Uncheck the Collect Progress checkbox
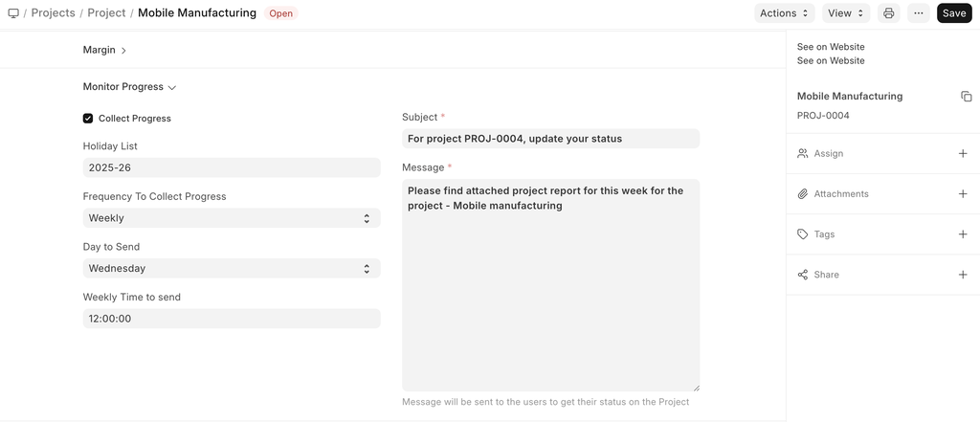 [88, 119]
